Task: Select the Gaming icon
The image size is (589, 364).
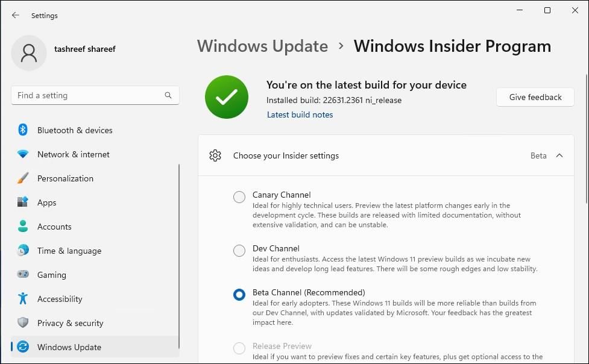Action: coord(22,275)
